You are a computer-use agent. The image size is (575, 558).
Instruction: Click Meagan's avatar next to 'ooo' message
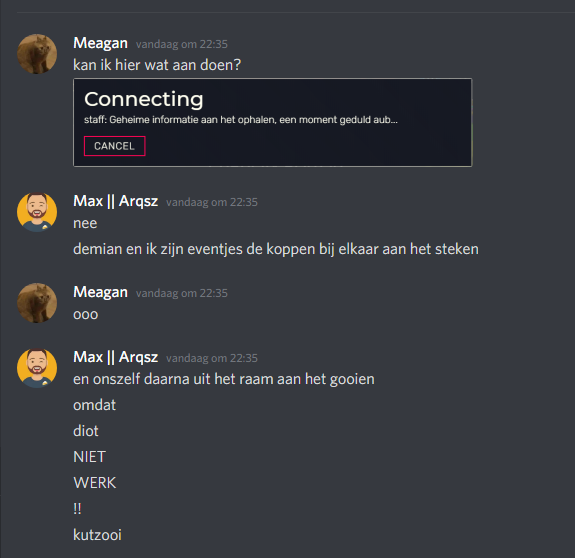click(x=37, y=303)
